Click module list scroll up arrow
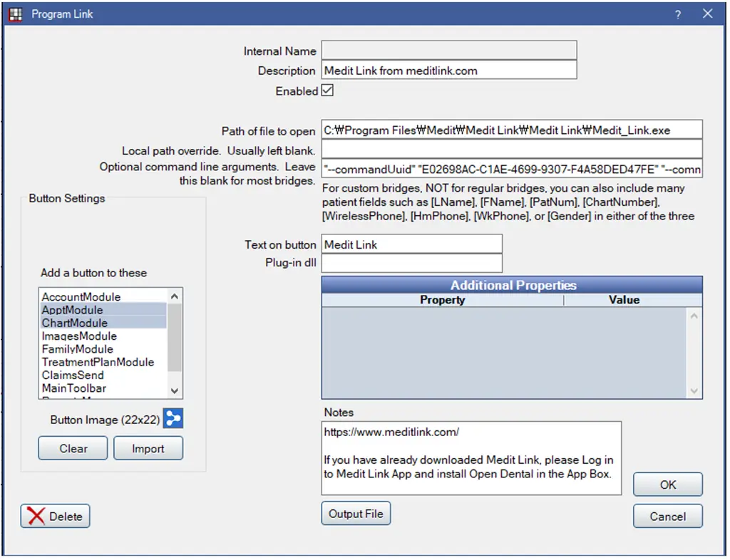730x560 pixels. (175, 296)
